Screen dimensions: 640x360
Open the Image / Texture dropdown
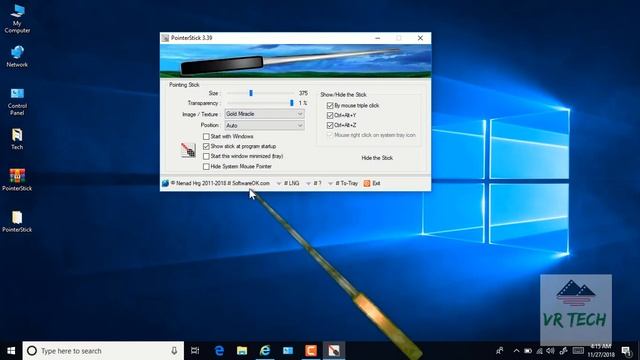click(x=264, y=114)
